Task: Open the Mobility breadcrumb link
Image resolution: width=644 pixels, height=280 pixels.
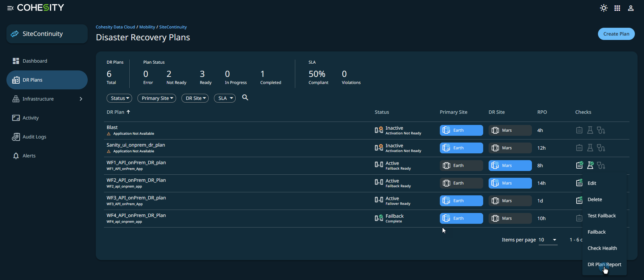Action: pyautogui.click(x=147, y=27)
